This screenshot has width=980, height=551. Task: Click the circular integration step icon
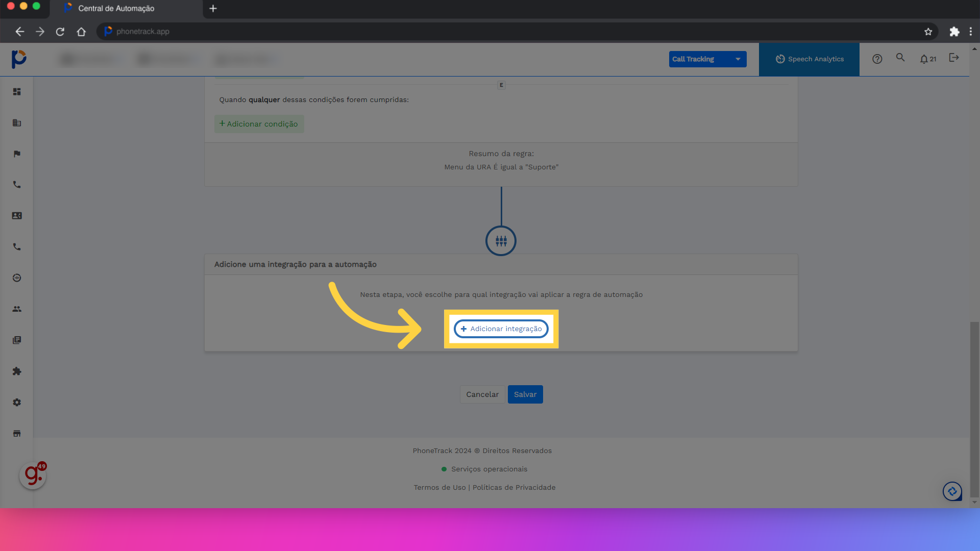[501, 241]
